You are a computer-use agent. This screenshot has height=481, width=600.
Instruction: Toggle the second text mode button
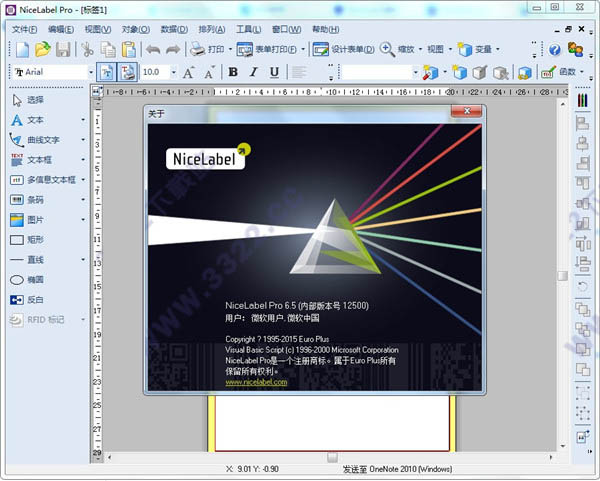[127, 72]
